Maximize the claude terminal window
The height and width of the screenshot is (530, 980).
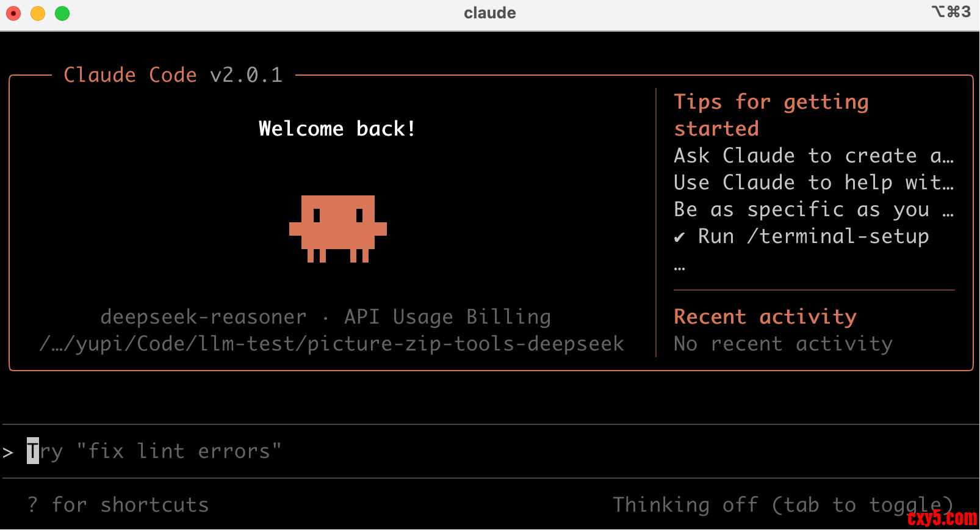tap(62, 13)
